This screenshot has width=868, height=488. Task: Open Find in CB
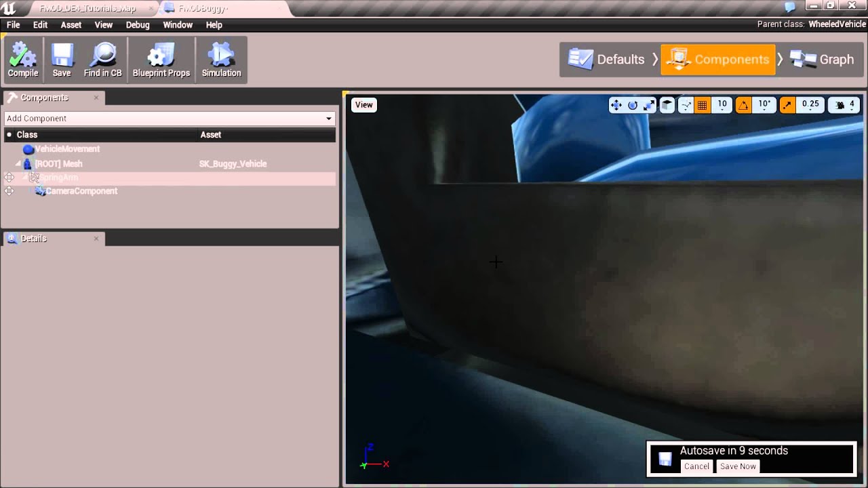click(x=102, y=59)
